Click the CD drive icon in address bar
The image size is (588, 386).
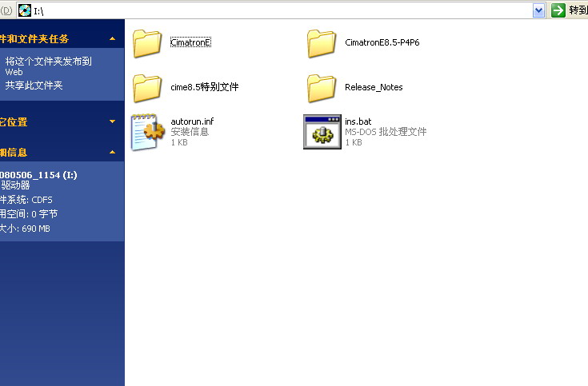pyautogui.click(x=25, y=10)
